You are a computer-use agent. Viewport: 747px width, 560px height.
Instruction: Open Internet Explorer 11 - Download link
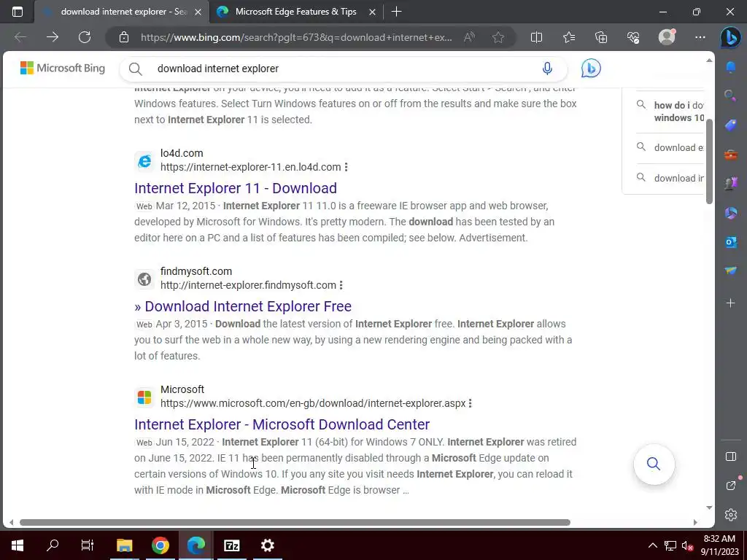tap(236, 188)
